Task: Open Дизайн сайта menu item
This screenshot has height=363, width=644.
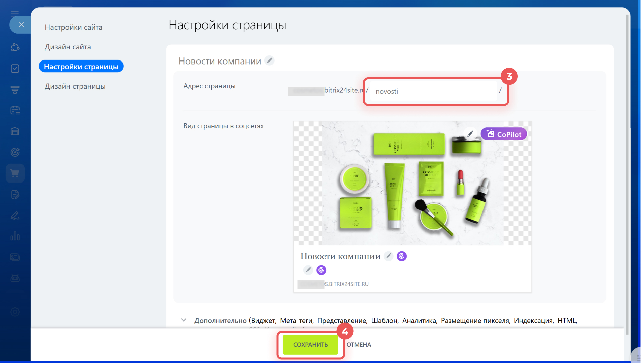Action: pos(68,47)
